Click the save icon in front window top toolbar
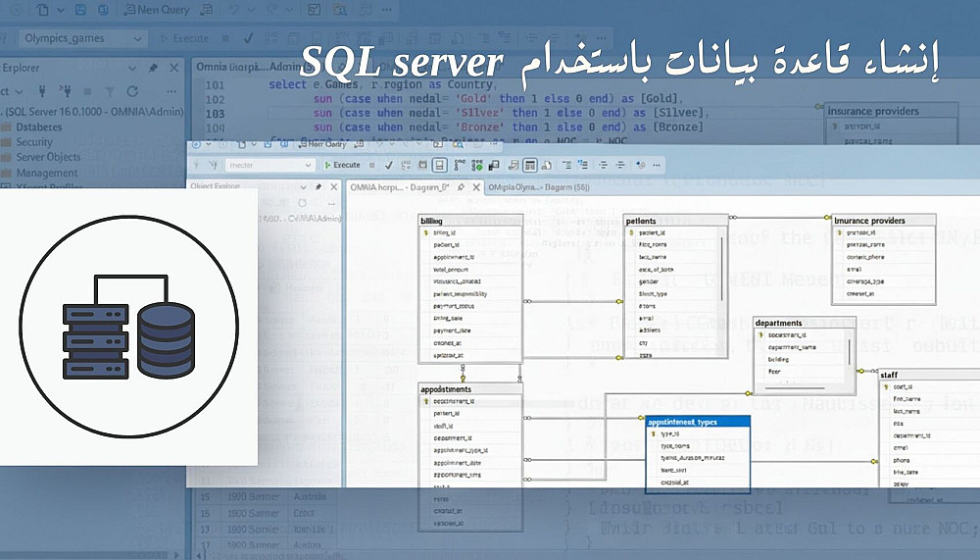Image resolution: width=980 pixels, height=560 pixels. pyautogui.click(x=267, y=144)
